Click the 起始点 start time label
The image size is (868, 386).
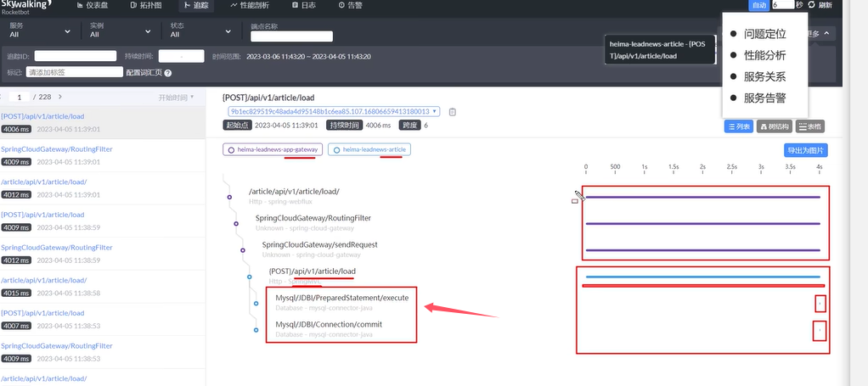pyautogui.click(x=238, y=126)
